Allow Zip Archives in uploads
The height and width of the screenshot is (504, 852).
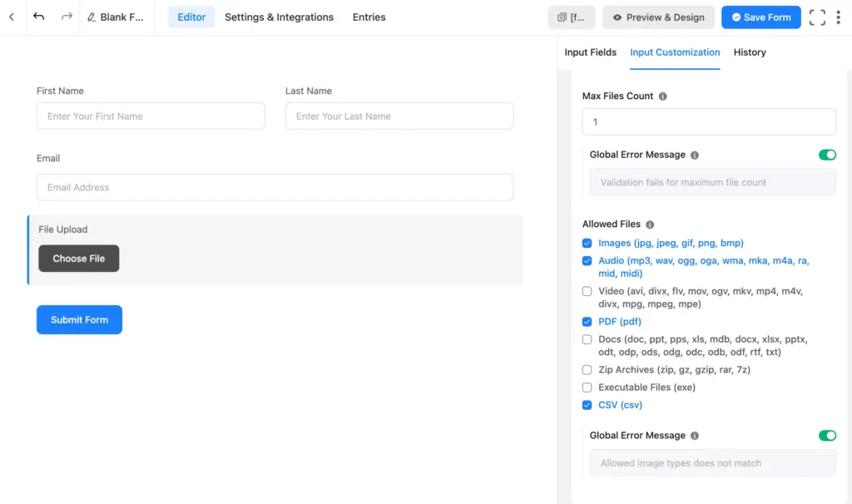[587, 369]
